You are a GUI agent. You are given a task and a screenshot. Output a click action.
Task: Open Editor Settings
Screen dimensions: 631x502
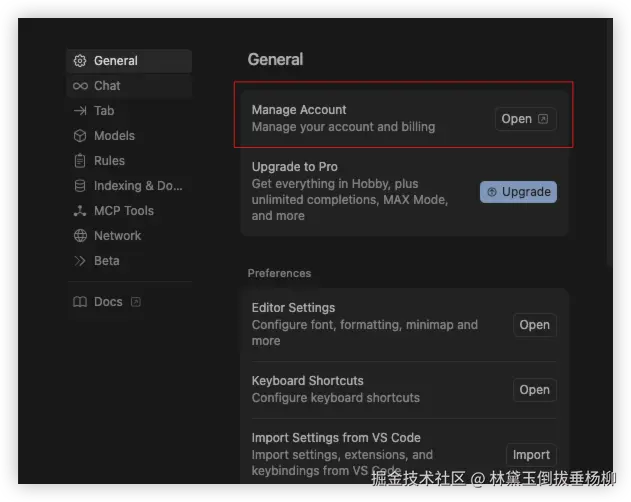[534, 325]
